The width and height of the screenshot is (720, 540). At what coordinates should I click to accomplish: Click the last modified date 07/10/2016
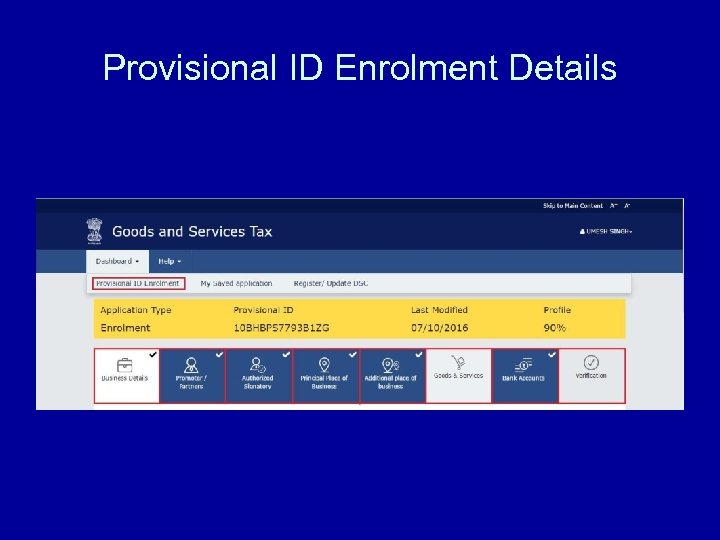point(439,328)
